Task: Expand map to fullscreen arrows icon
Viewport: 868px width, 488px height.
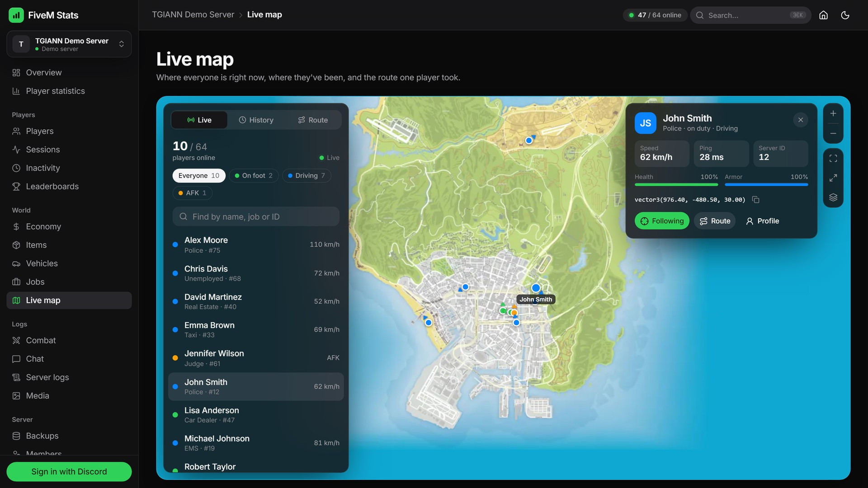Action: (x=833, y=178)
